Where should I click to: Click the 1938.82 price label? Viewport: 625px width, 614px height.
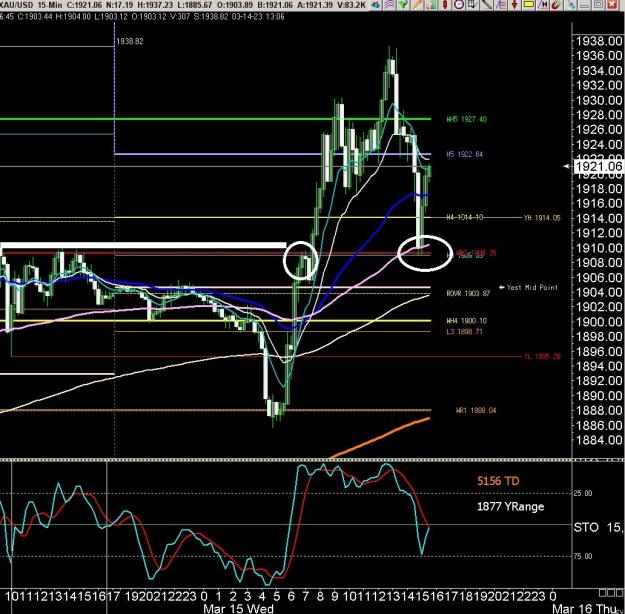[130, 41]
